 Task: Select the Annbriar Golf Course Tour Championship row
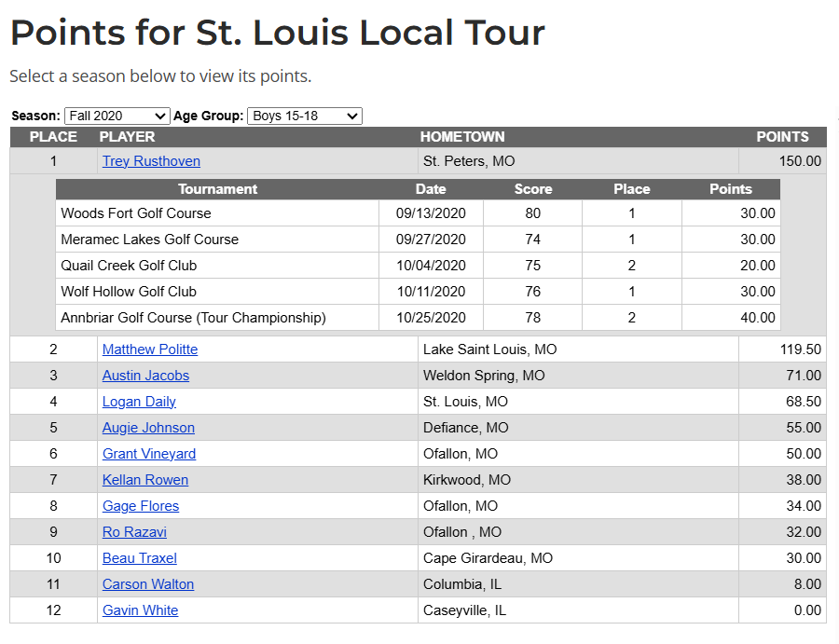(x=193, y=318)
